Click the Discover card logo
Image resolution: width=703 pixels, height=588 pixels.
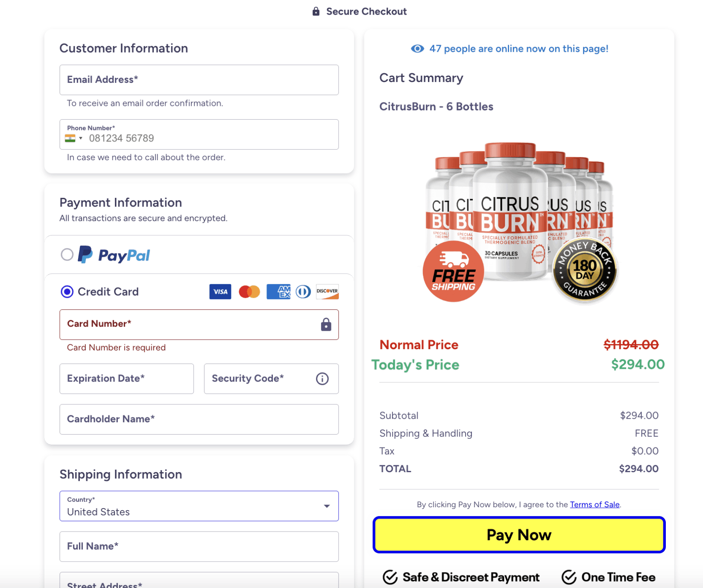pyautogui.click(x=327, y=291)
